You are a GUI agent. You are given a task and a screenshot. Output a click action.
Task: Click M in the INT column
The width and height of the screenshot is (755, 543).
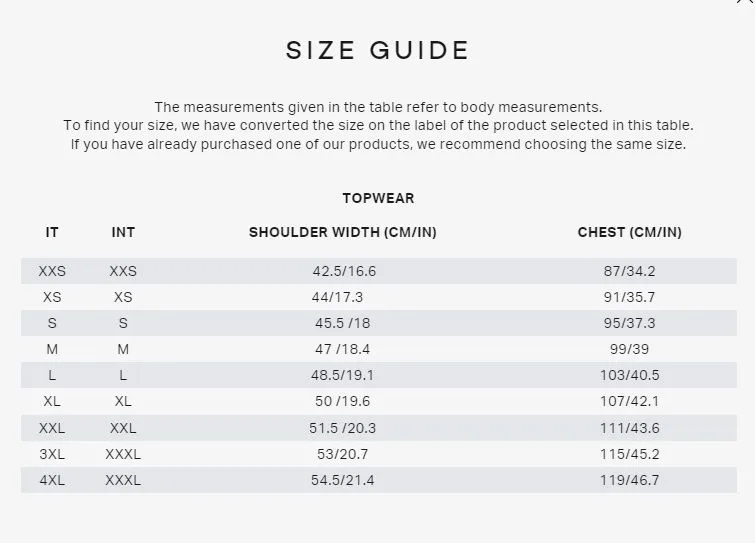click(123, 349)
